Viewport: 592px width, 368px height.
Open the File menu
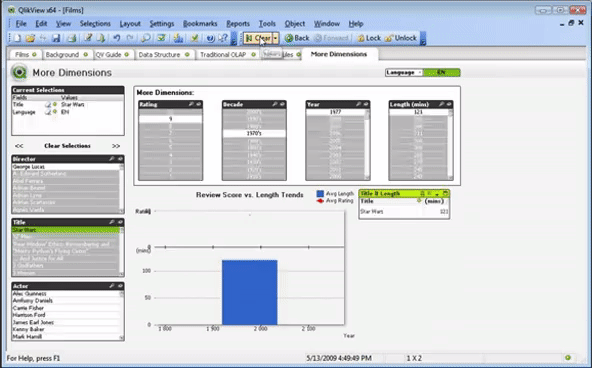pyautogui.click(x=21, y=23)
